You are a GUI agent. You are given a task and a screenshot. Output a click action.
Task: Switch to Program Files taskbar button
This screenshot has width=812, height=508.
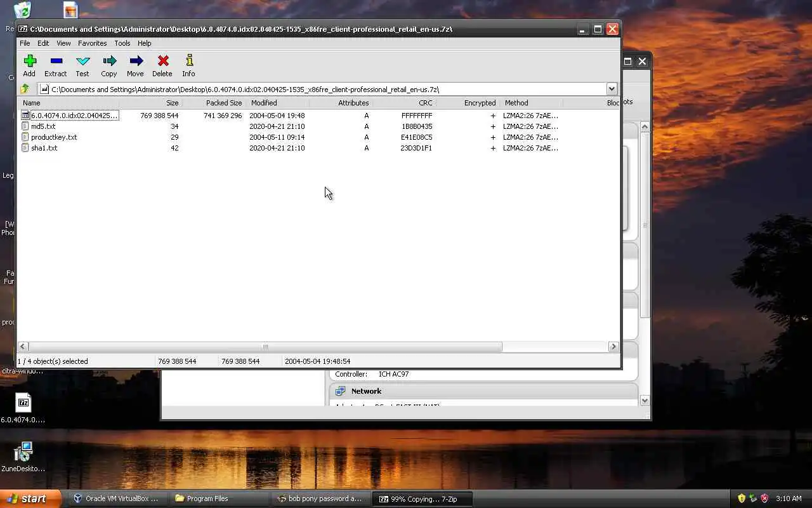pyautogui.click(x=218, y=498)
